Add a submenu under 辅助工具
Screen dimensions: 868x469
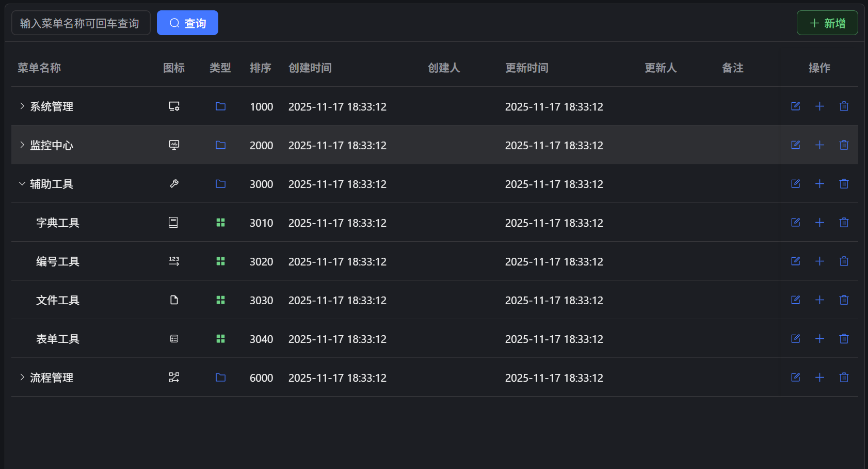coord(819,184)
